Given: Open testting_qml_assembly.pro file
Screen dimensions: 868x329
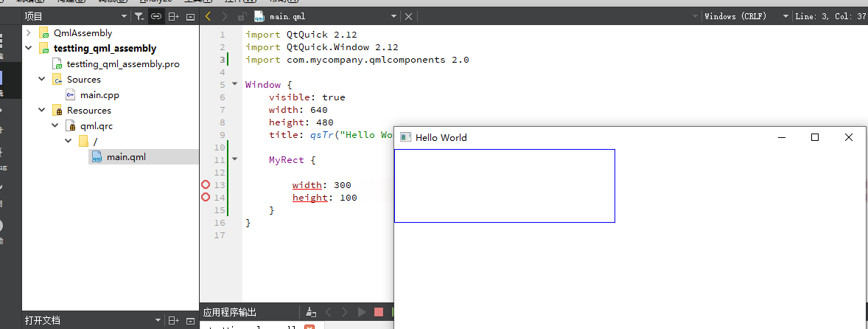Looking at the screenshot, I should [123, 63].
